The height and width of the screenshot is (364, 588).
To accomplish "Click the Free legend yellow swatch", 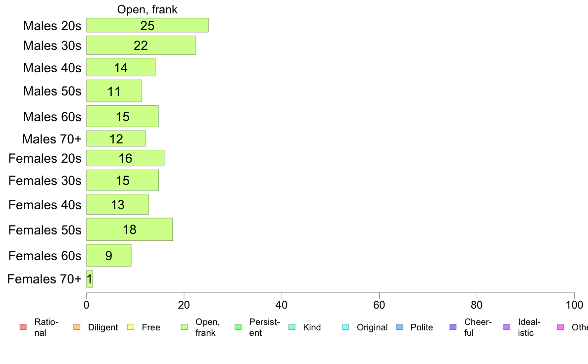I will pyautogui.click(x=131, y=327).
